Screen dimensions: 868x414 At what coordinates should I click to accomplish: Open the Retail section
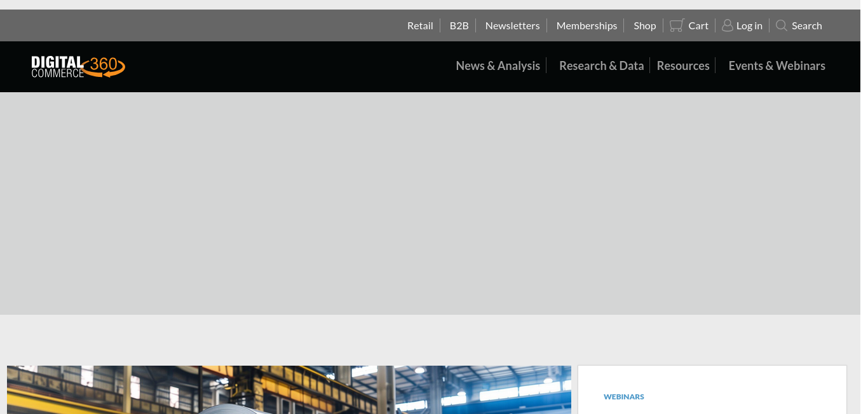pos(420,25)
